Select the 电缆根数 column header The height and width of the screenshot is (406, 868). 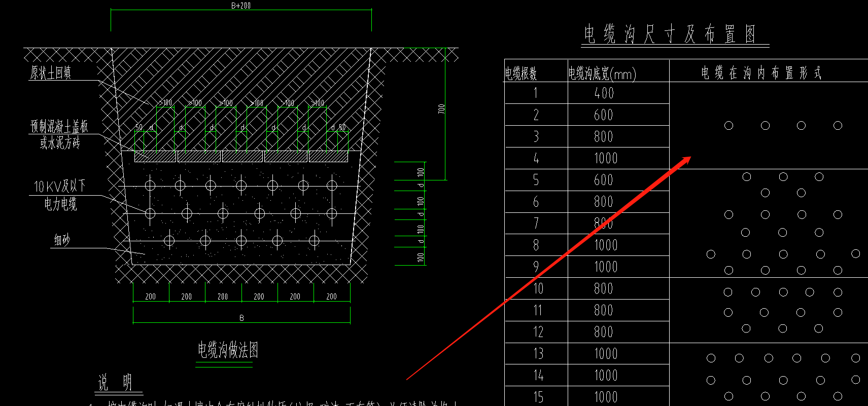pyautogui.click(x=520, y=73)
